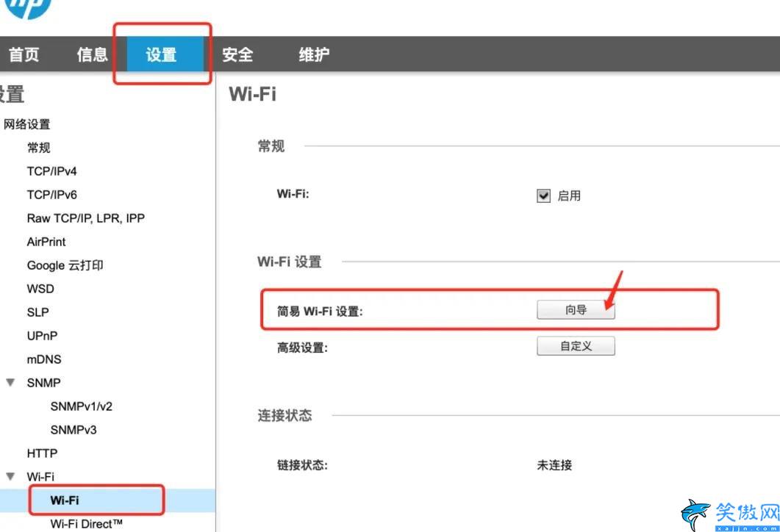Click the 自定义 advanced settings button
This screenshot has height=532, width=780.
[576, 346]
